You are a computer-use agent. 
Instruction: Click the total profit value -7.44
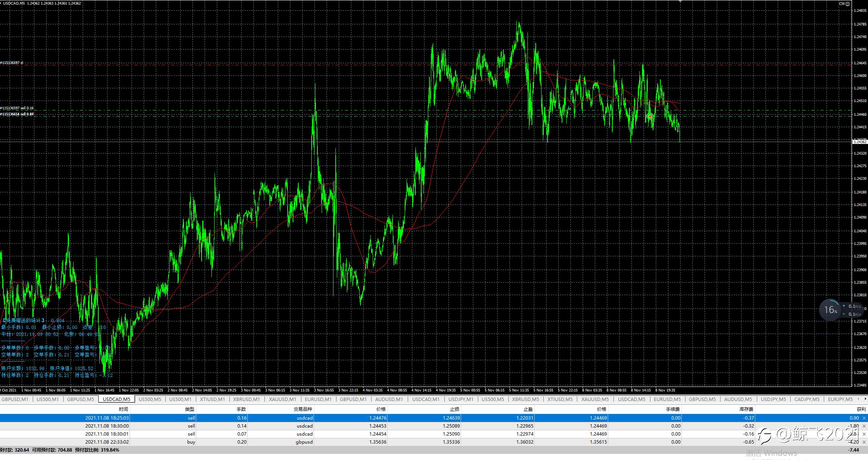[854, 450]
